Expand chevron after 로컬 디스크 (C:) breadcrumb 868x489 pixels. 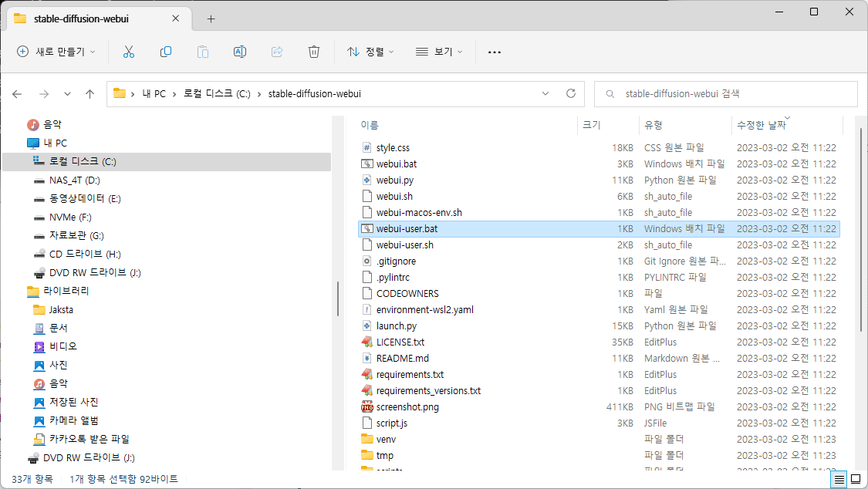tap(259, 94)
